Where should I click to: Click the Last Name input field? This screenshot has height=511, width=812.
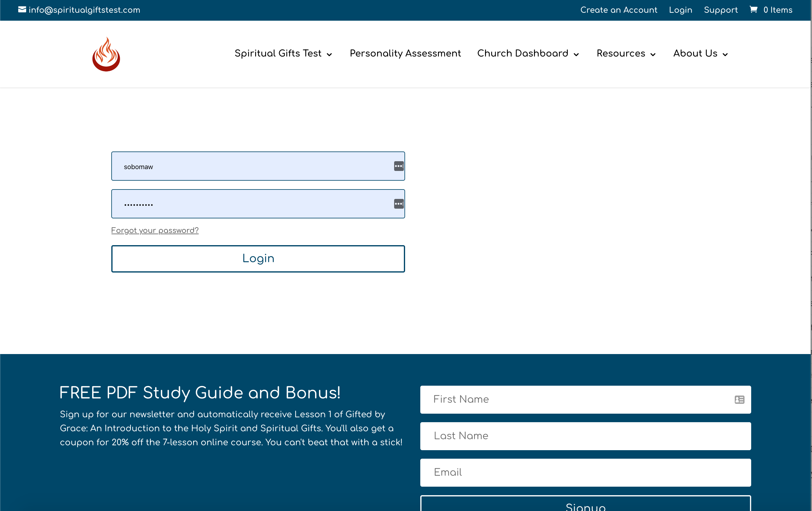point(585,436)
